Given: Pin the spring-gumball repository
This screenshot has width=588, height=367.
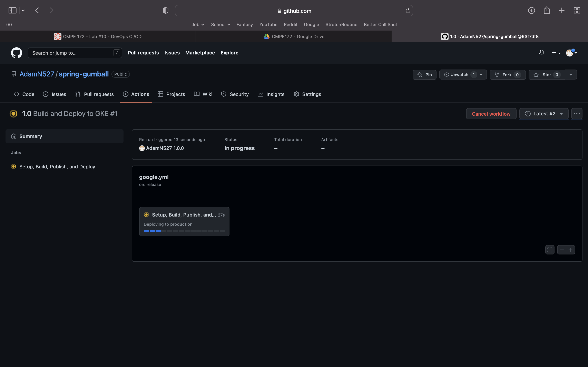Looking at the screenshot, I should click(424, 75).
